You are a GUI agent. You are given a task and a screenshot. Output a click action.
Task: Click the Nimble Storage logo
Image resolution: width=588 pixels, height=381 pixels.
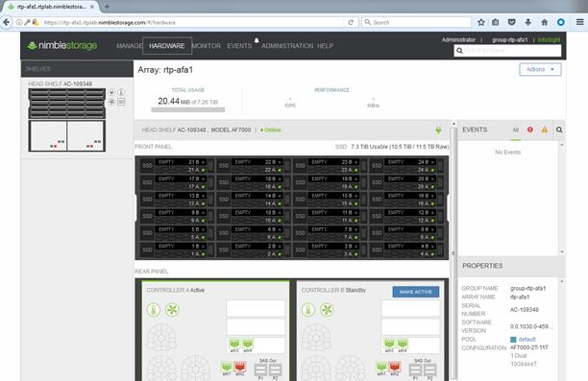[62, 46]
